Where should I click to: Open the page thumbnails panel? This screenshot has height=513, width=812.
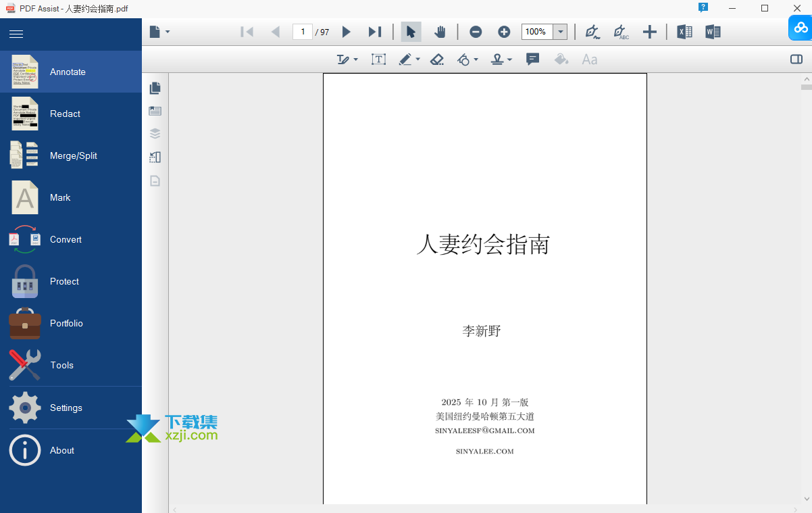155,88
